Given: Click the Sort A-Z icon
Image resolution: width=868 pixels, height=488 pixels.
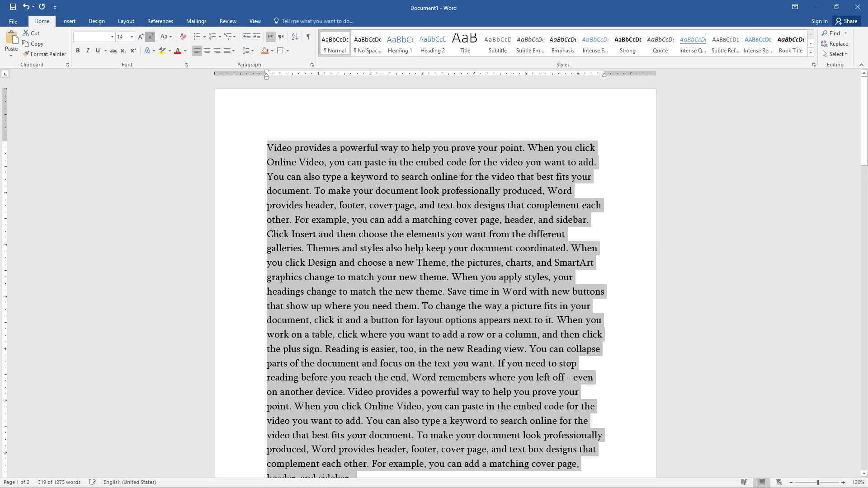Looking at the screenshot, I should coord(295,37).
